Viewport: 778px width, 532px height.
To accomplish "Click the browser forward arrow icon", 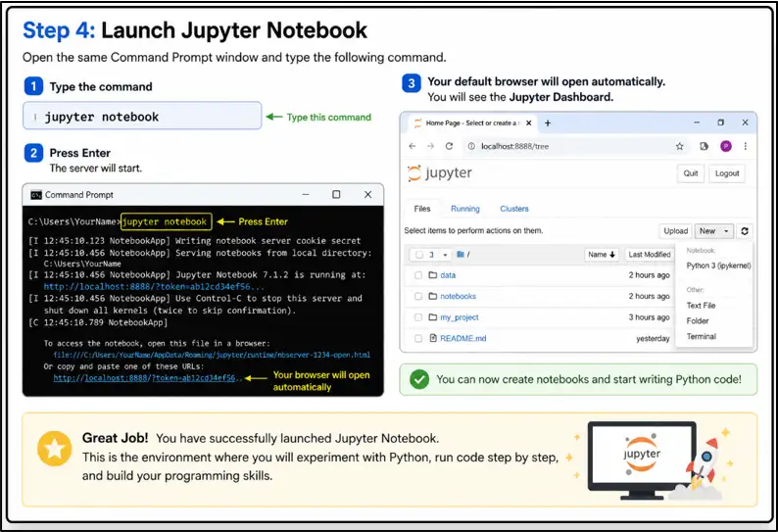I will point(430,146).
